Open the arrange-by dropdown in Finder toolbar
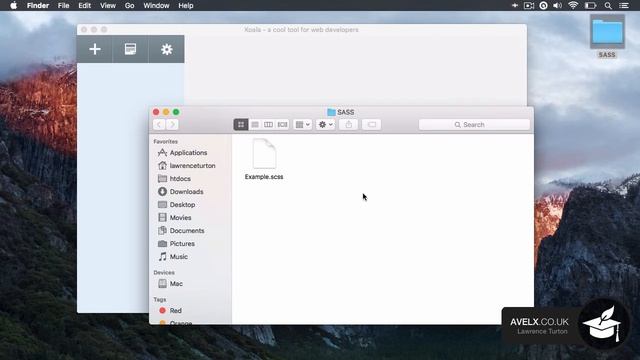This screenshot has width=640, height=360. point(302,124)
